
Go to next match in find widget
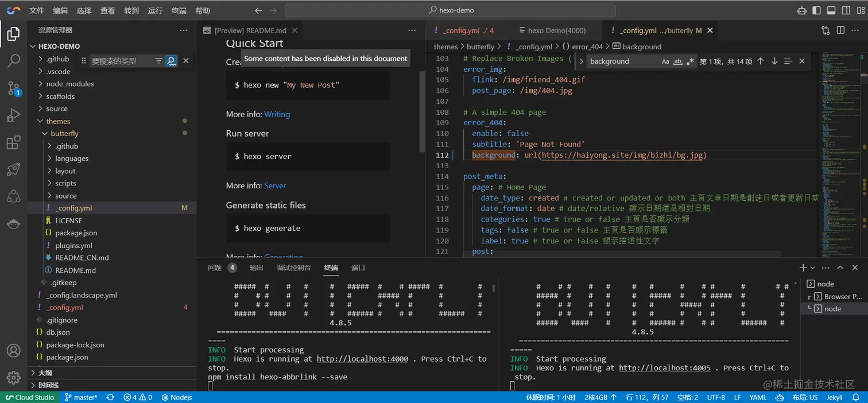[774, 61]
